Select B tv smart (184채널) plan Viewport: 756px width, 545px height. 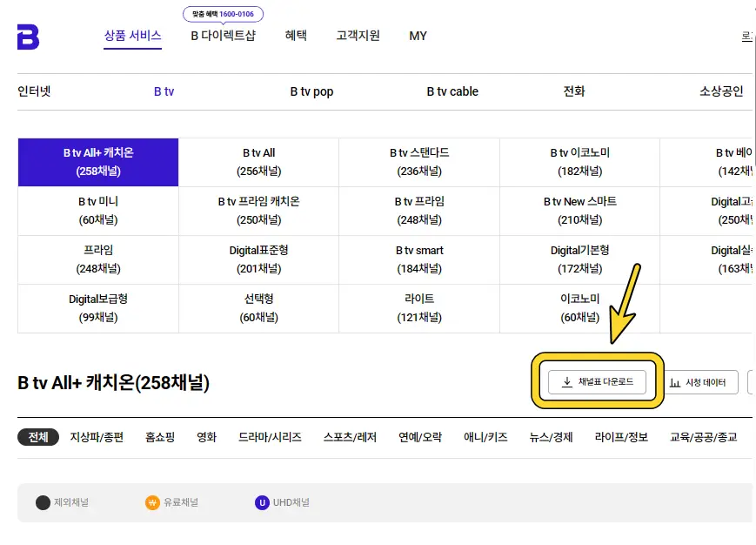coord(419,259)
